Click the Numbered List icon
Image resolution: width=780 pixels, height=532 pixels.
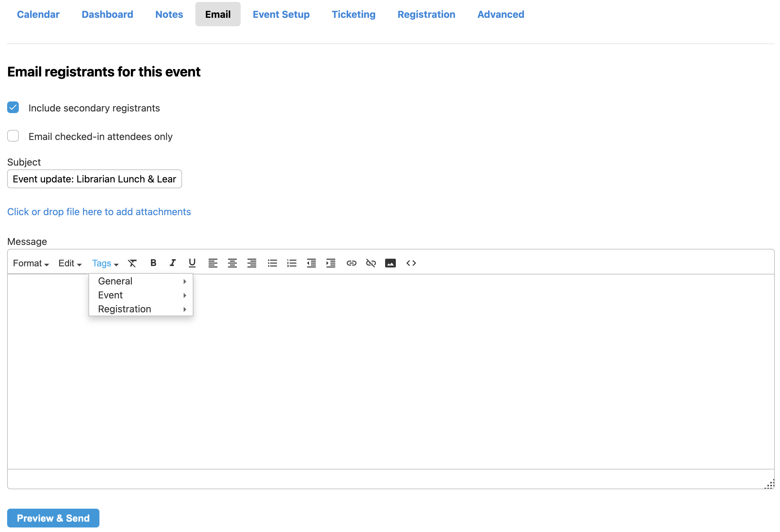(292, 263)
